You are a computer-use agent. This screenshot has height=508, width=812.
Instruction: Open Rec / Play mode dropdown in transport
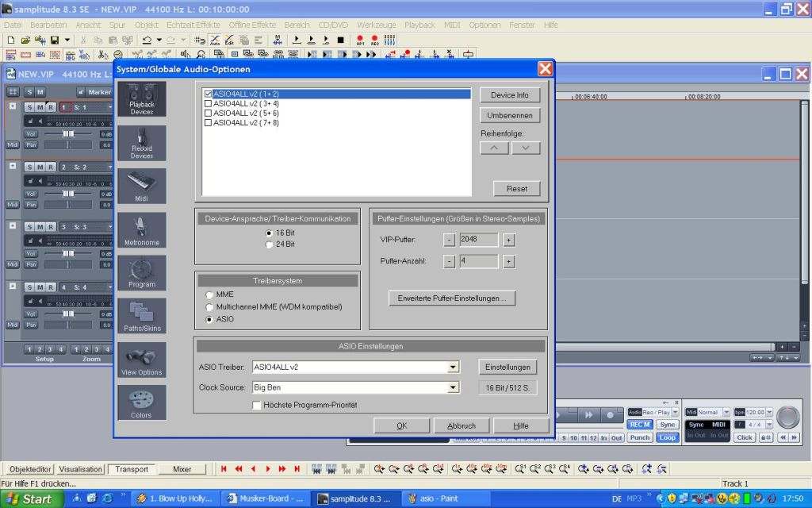676,412
